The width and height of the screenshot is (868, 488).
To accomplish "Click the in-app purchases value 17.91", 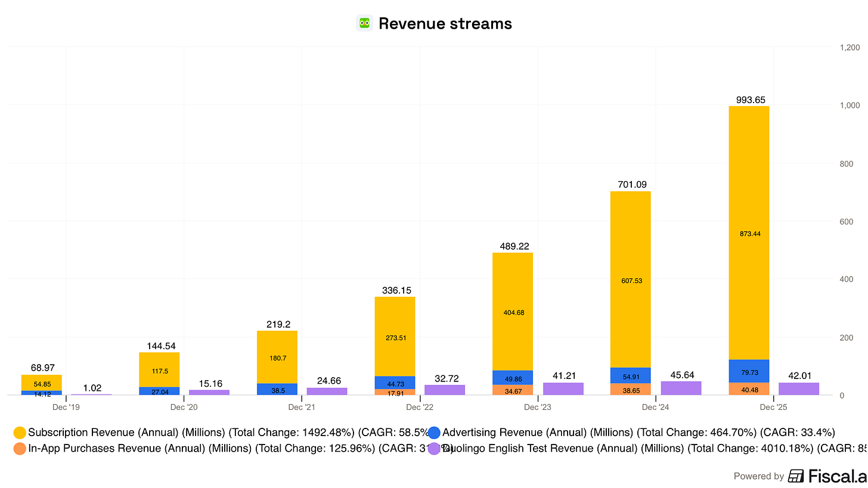I will point(395,393).
